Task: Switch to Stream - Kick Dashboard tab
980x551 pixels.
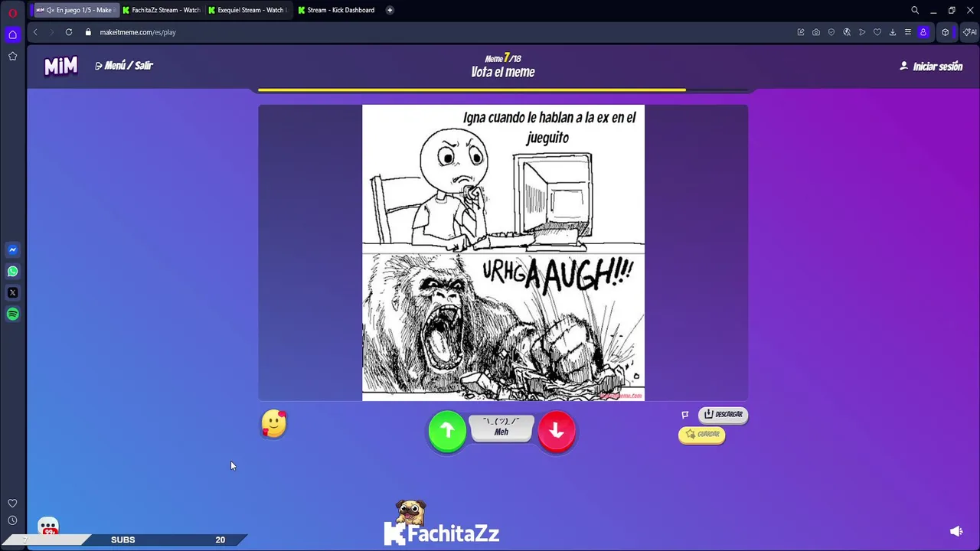Action: coord(337,10)
